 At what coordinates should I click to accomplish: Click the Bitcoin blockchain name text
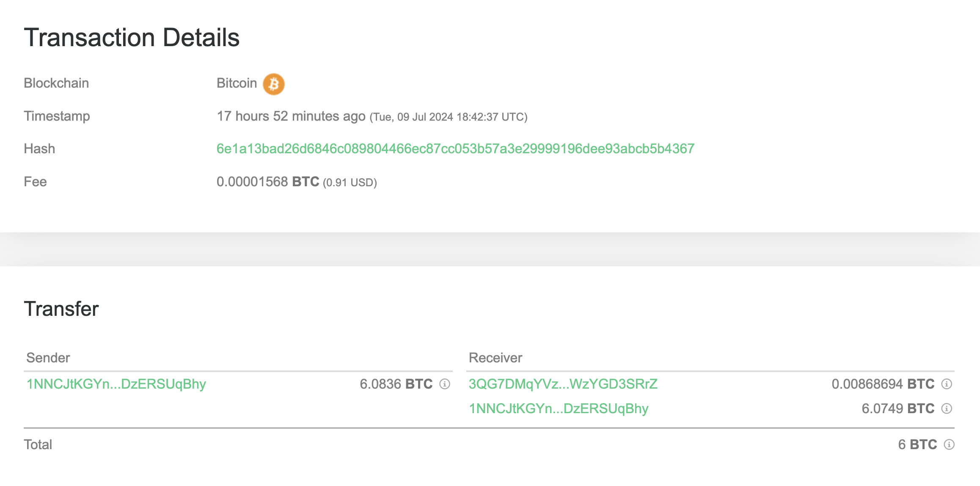(237, 83)
